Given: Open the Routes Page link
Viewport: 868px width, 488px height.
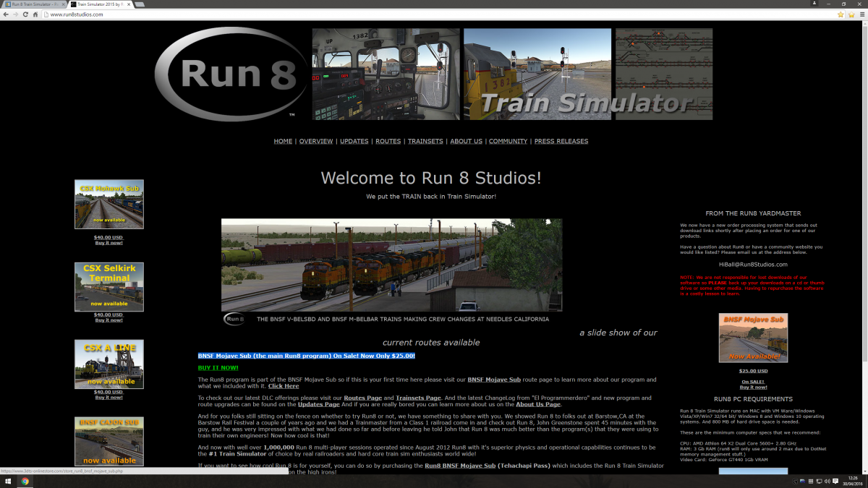Looking at the screenshot, I should pyautogui.click(x=363, y=398).
